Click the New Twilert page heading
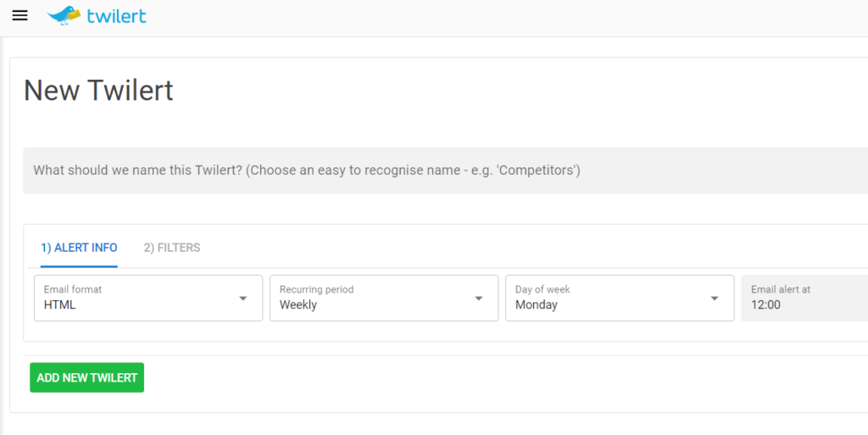This screenshot has width=868, height=435. point(98,90)
